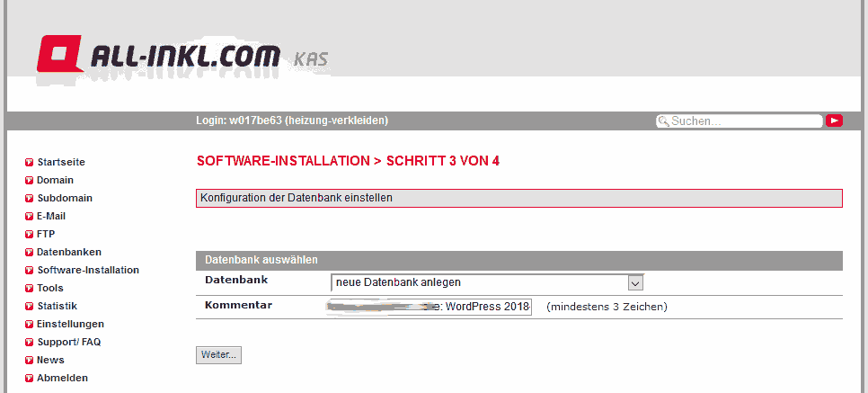This screenshot has width=868, height=393.
Task: Click the red arrow icon beside Startseite
Action: pos(30,163)
